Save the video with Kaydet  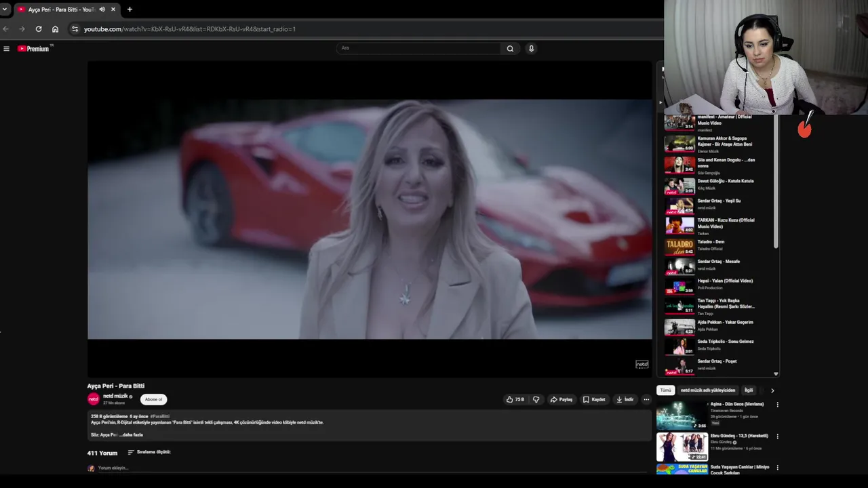click(594, 399)
